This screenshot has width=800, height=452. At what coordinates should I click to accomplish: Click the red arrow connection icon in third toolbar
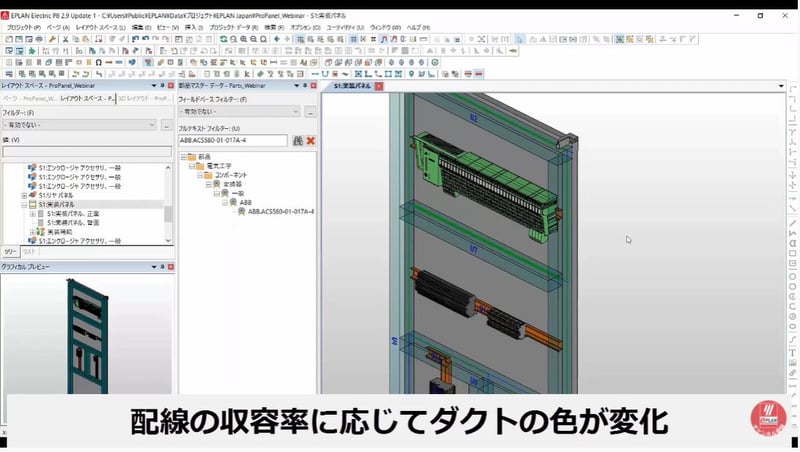point(109,62)
